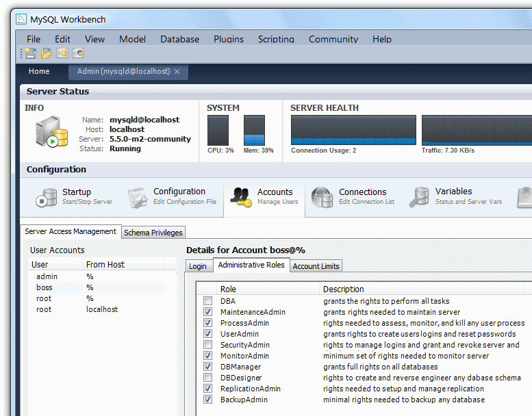532x416 pixels.
Task: Click the Traffic graph
Action: point(477,130)
